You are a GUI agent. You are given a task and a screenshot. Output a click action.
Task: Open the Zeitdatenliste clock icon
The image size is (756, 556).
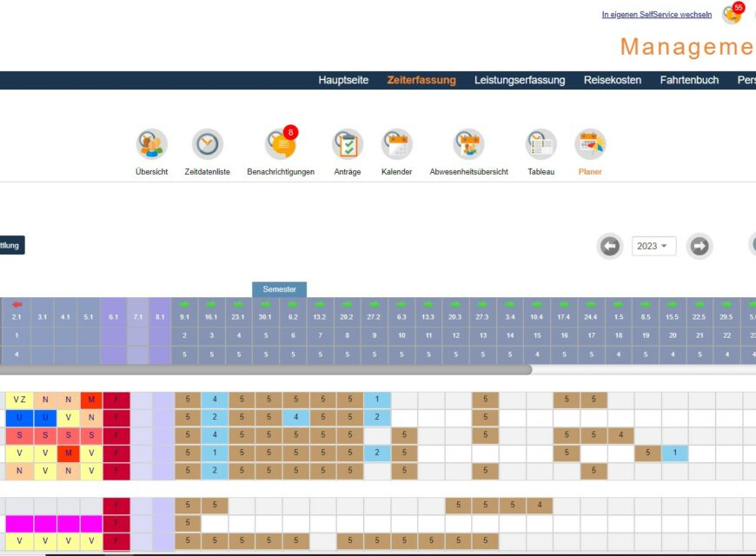208,144
